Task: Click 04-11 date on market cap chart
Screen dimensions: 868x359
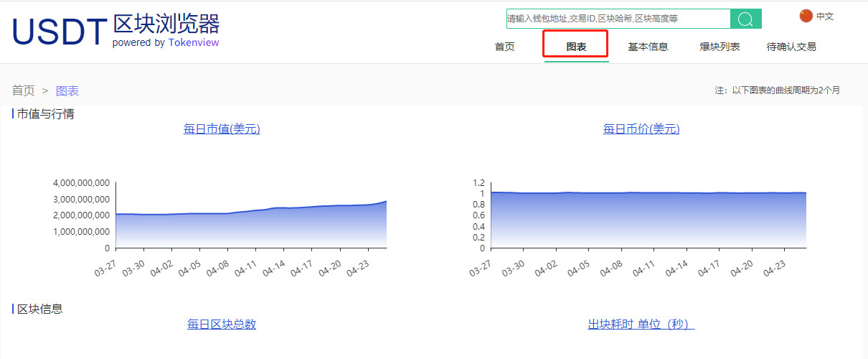Action: 245,267
